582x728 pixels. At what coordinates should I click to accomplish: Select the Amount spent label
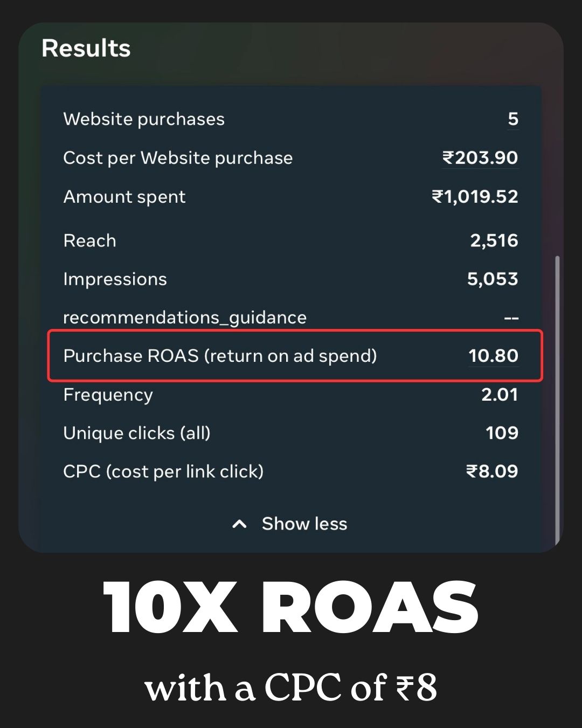tap(124, 197)
